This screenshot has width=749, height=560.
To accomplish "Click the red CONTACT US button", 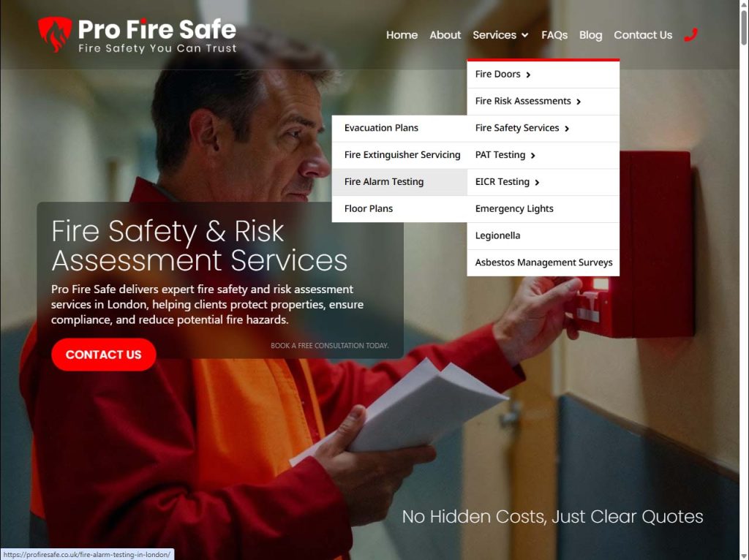I will coord(104,355).
